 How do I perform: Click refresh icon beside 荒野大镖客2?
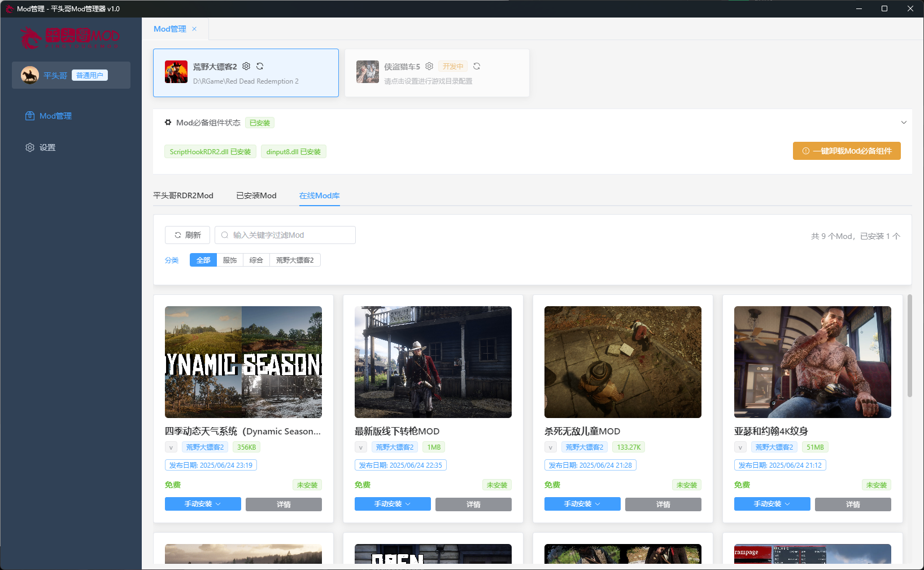click(x=260, y=66)
